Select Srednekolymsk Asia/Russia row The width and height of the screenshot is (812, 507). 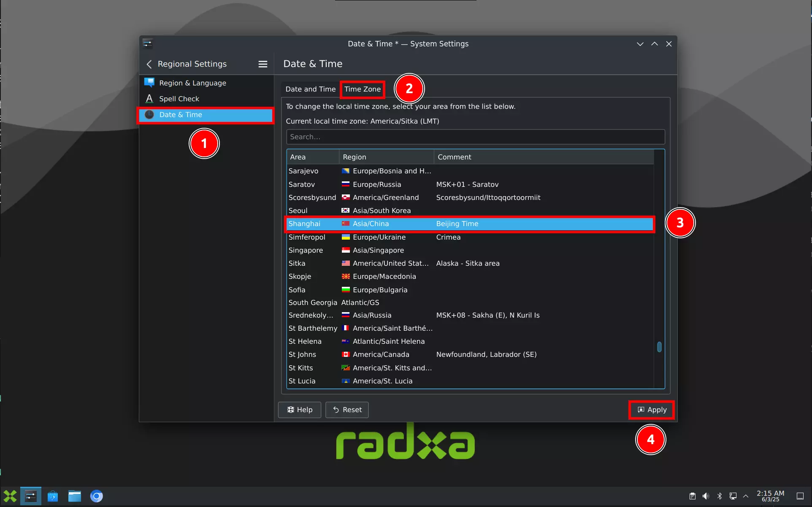[470, 315]
